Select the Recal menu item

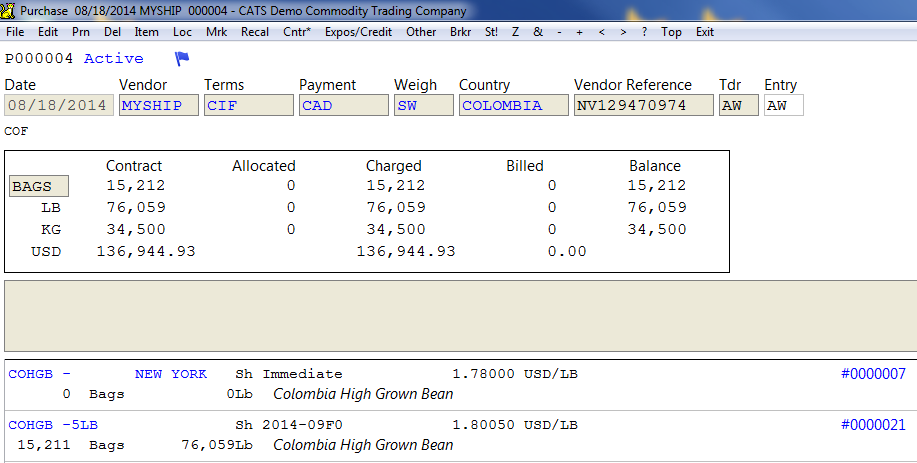pyautogui.click(x=255, y=32)
